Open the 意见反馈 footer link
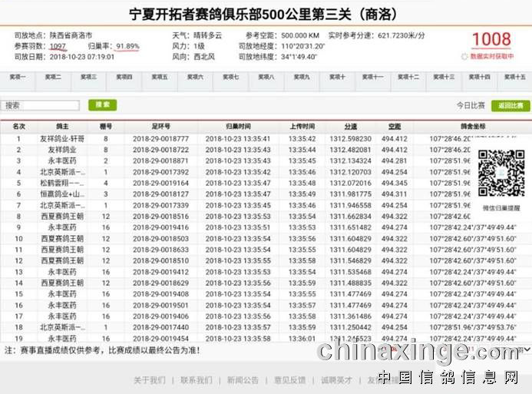The height and width of the screenshot is (394, 532). click(289, 380)
